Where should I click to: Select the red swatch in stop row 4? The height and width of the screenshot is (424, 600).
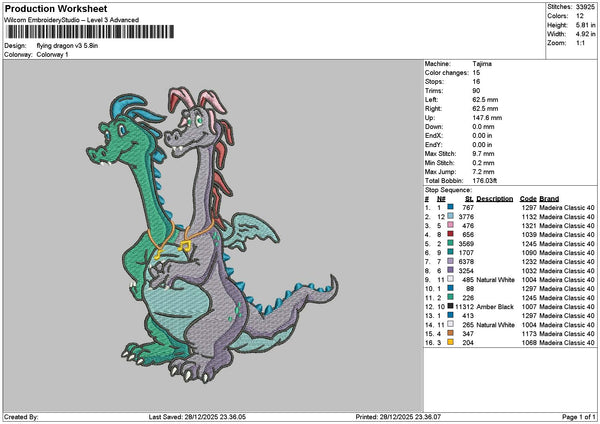pyautogui.click(x=450, y=234)
